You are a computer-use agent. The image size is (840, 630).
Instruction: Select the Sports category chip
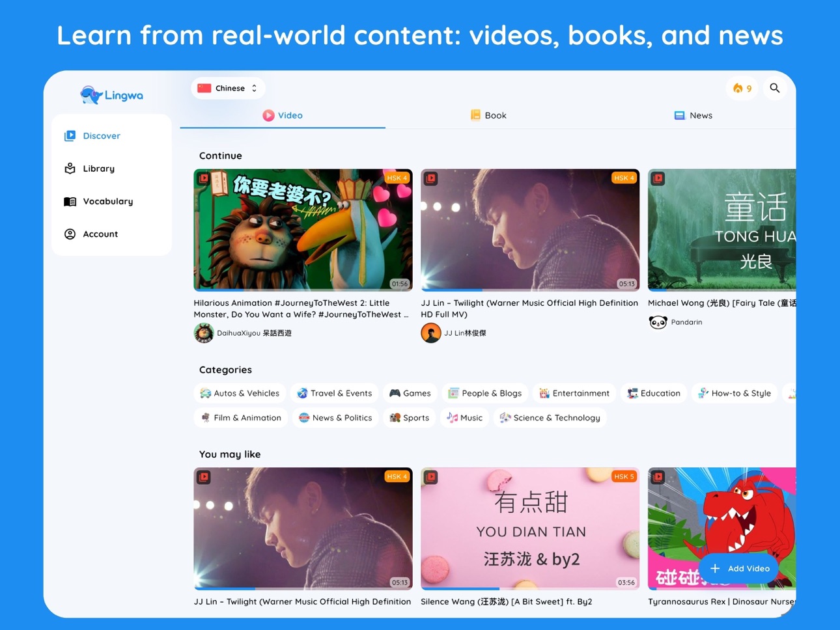tap(410, 418)
